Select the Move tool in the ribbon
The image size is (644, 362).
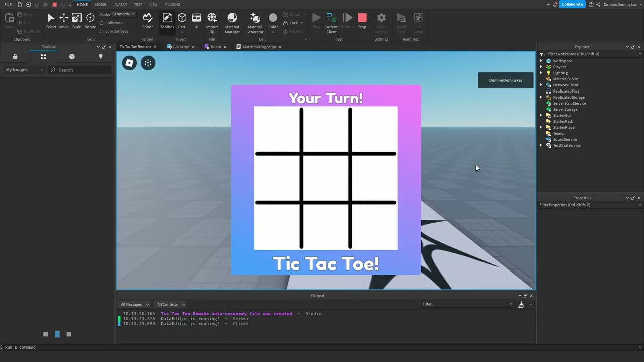(64, 21)
